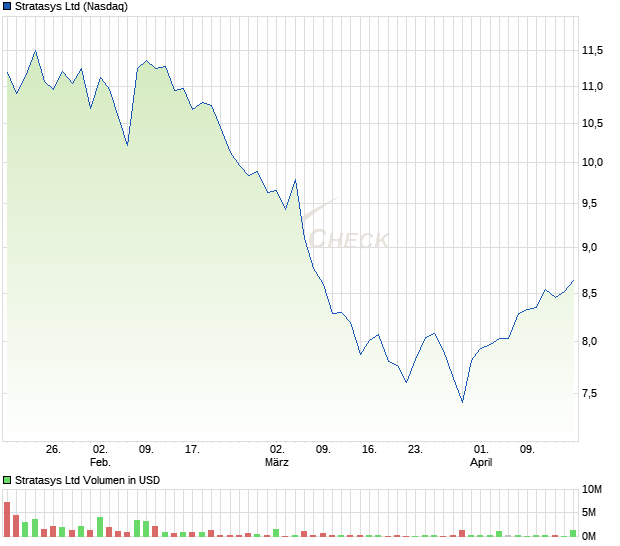This screenshot has width=620, height=546.
Task: Click the '17.' date axis label
Action: (192, 450)
